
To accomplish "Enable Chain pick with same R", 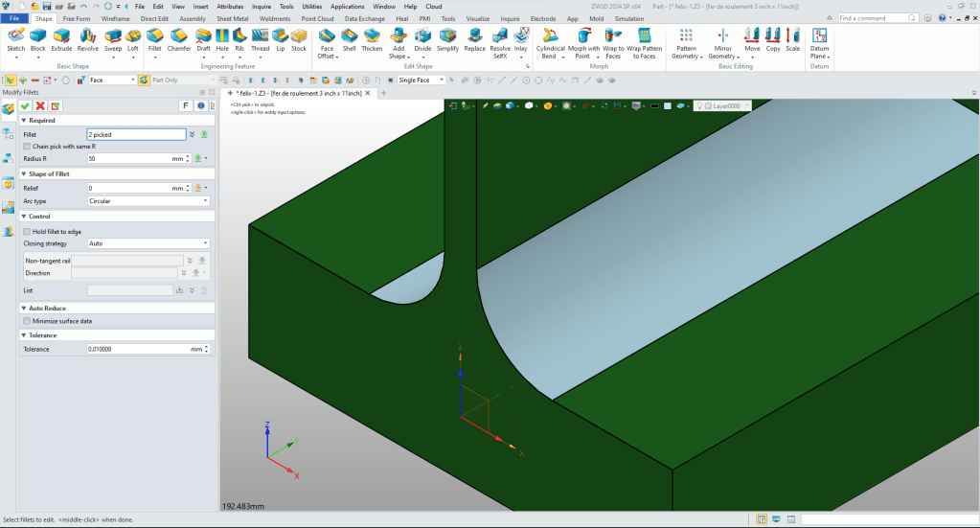I will click(x=27, y=147).
